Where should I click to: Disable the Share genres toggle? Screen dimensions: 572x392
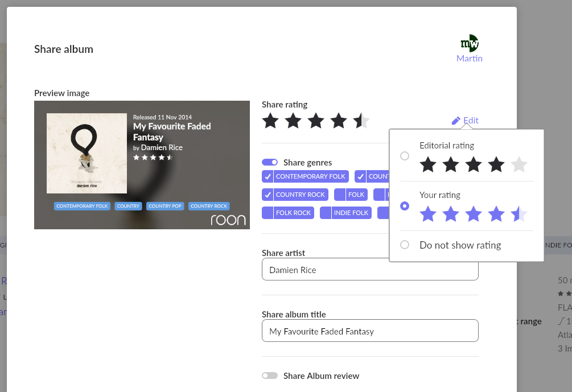click(x=270, y=162)
